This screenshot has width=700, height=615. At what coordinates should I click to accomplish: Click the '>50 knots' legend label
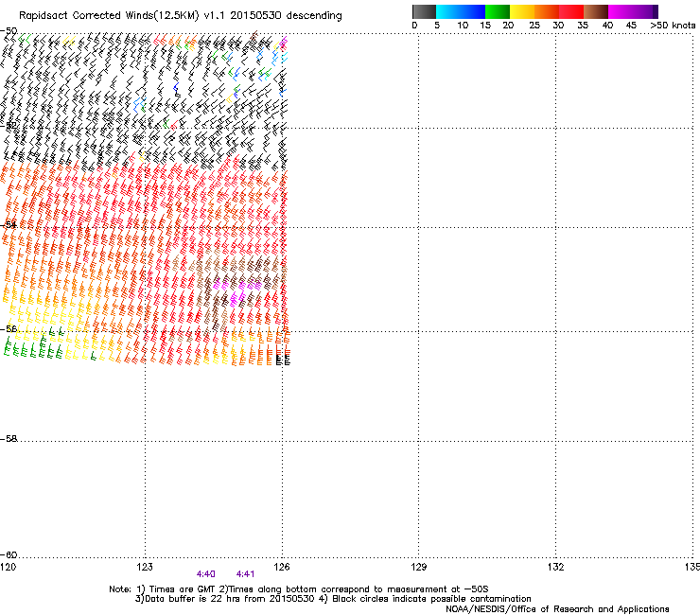(x=673, y=26)
